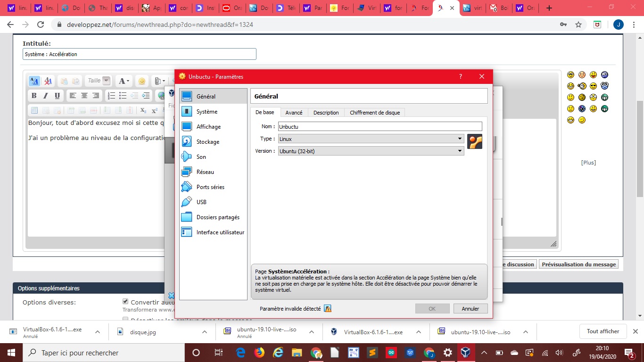Switch to the Description tab
This screenshot has height=362, width=644.
click(x=326, y=113)
